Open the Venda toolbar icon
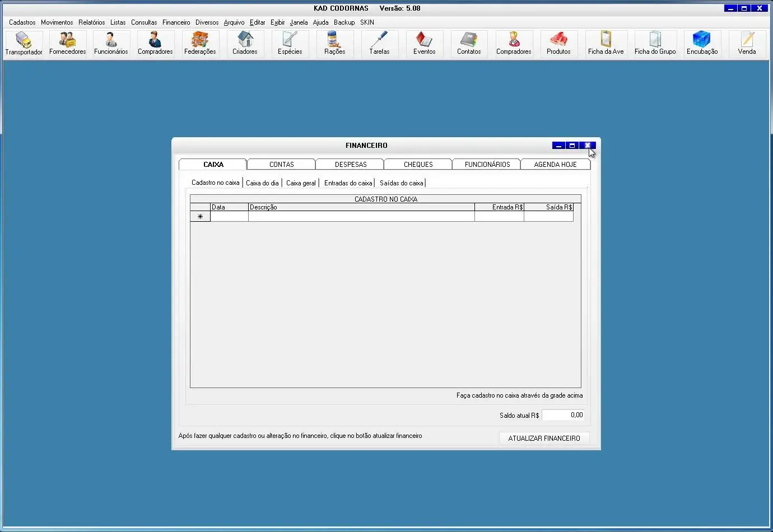Screen dimensions: 773x532 747,44
